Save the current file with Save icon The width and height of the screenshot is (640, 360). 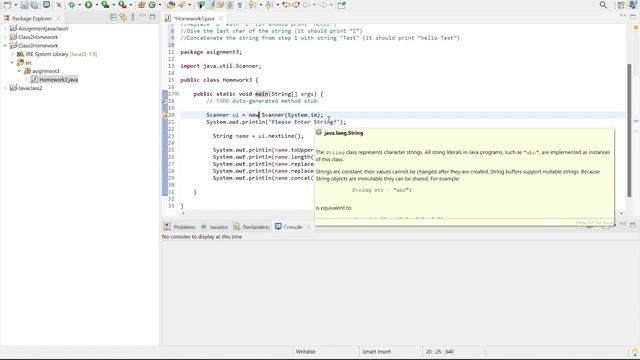pos(24,5)
